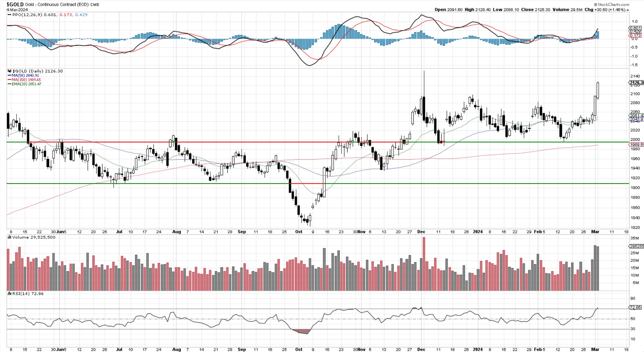Click the RSI(14) panel icon

(10, 293)
